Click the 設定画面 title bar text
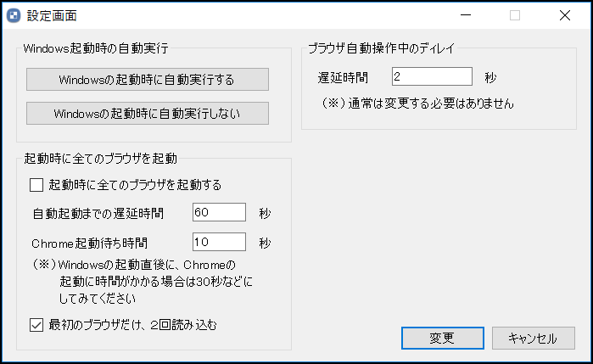 point(53,15)
